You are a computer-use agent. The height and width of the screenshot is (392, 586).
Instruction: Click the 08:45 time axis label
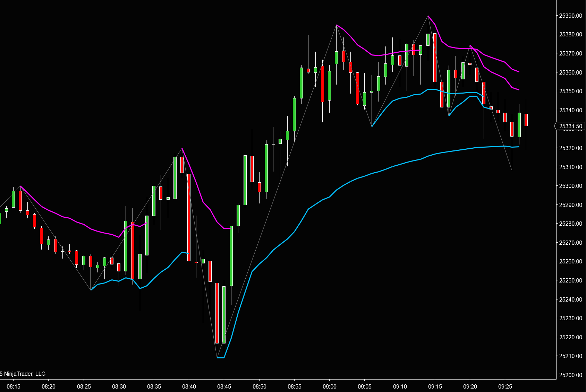[224, 386]
